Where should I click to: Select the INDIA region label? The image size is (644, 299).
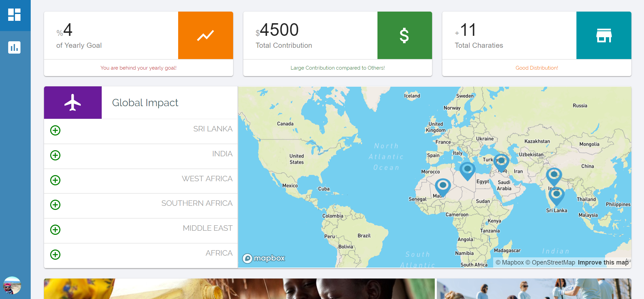pyautogui.click(x=222, y=154)
